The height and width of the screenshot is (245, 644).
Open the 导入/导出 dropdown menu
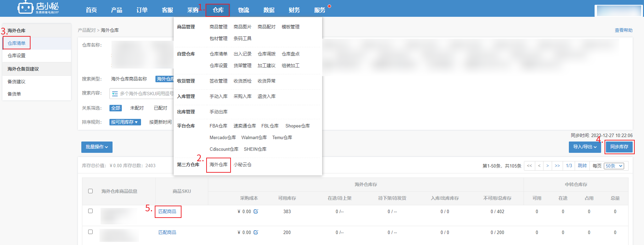[x=585, y=147]
